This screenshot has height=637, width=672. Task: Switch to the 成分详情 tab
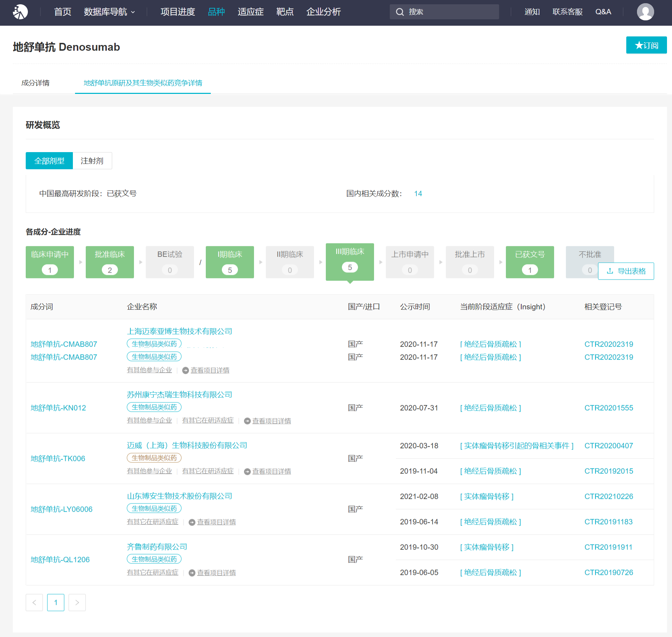[x=35, y=83]
